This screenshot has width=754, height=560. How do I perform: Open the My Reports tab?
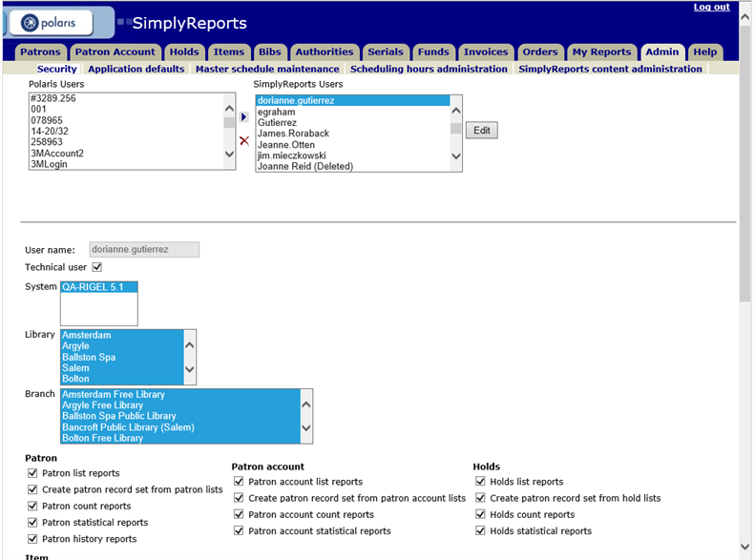601,52
